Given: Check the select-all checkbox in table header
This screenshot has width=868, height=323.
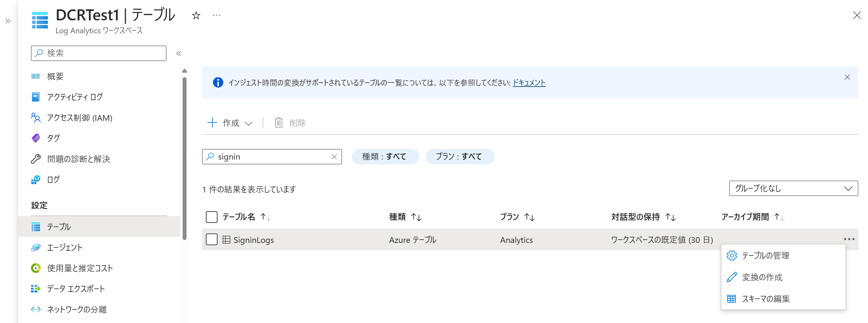Looking at the screenshot, I should (x=211, y=217).
